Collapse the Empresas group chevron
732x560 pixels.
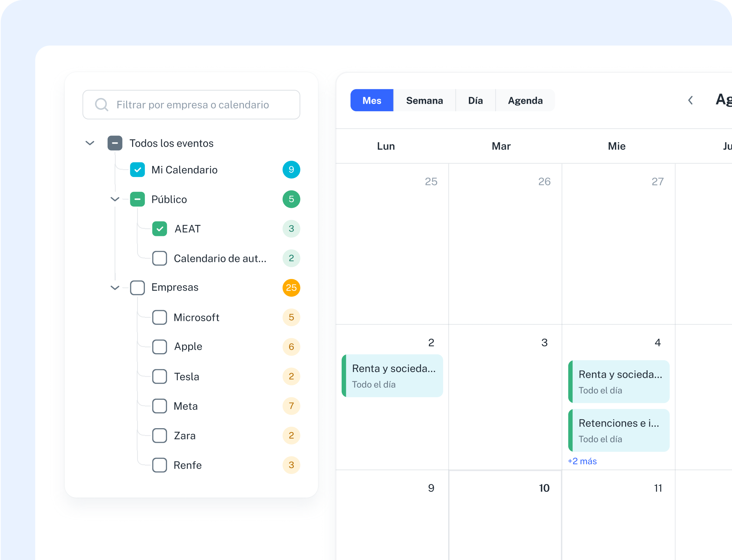115,287
